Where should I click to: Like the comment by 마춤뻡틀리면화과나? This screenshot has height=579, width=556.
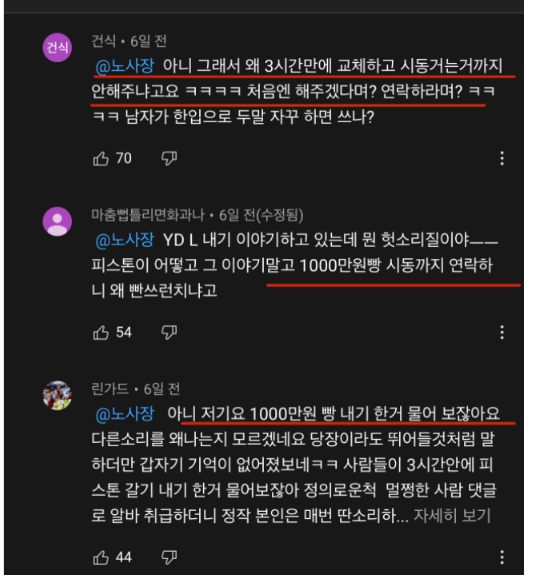101,333
